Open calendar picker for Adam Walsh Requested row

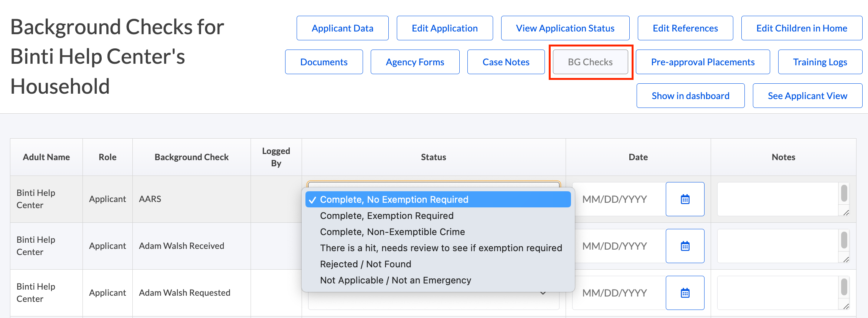685,293
